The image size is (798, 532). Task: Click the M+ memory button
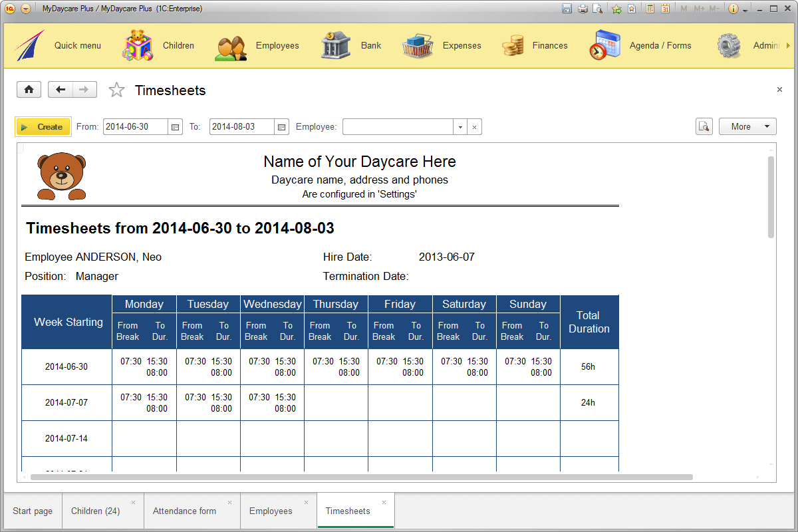699,9
